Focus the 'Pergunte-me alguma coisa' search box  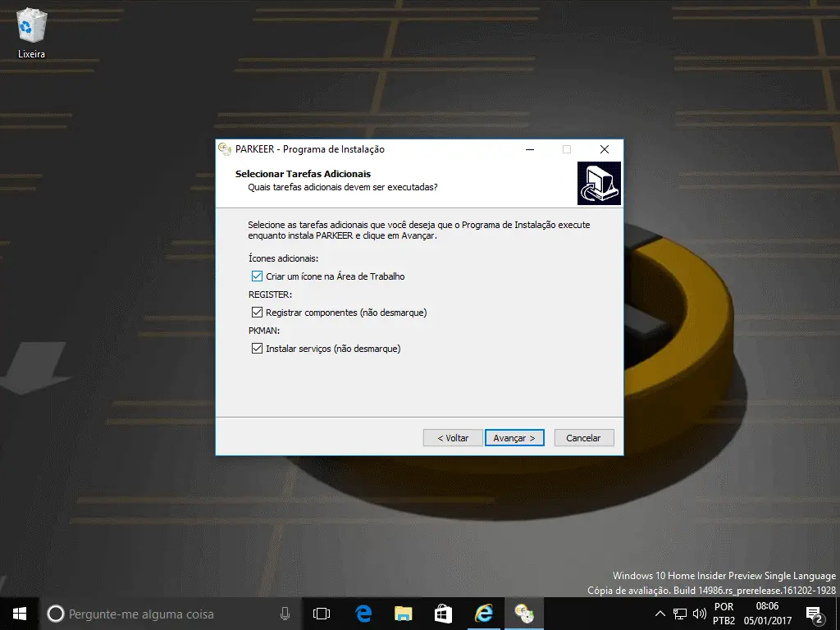(x=171, y=614)
